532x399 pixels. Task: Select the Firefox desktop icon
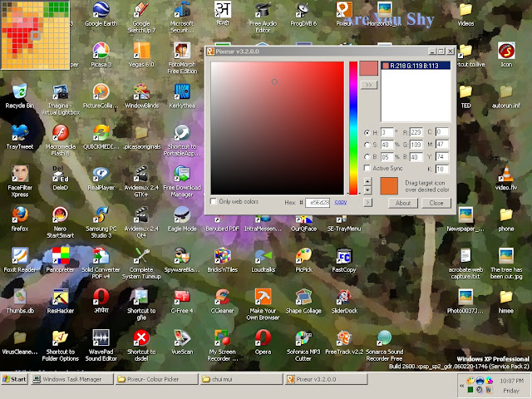pos(20,219)
